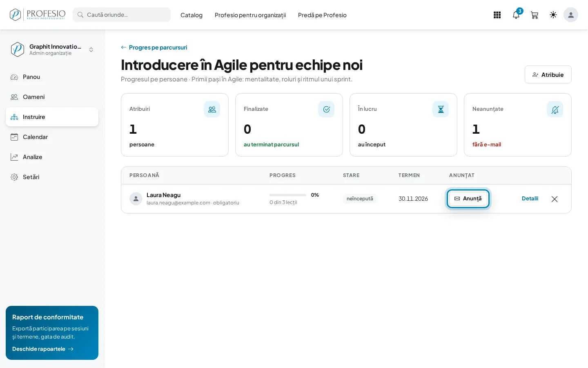
Task: Click Laura Neagu's progress bar
Action: click(x=288, y=195)
